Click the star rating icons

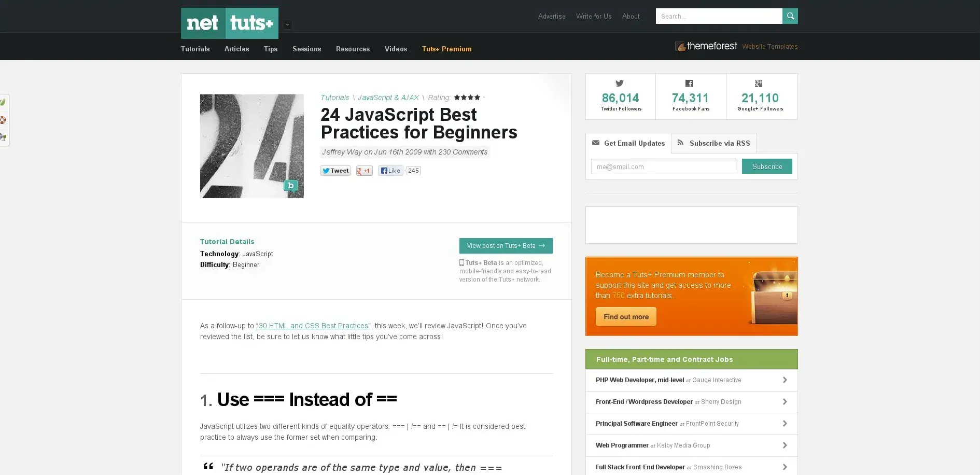coord(467,97)
